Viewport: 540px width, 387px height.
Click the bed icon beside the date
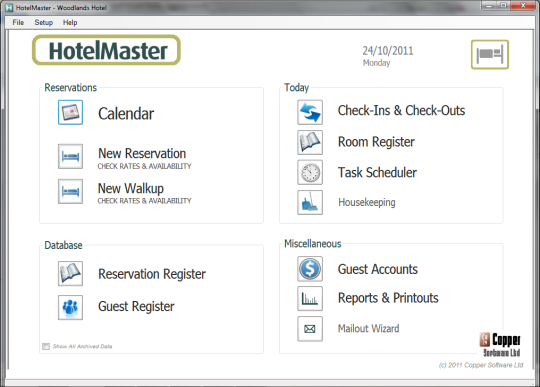coord(490,54)
